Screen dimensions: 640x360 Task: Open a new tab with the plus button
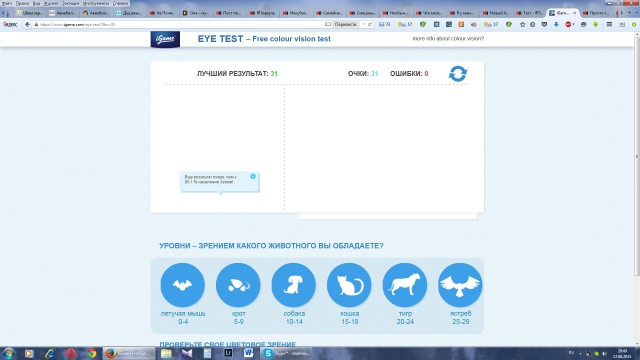629,13
